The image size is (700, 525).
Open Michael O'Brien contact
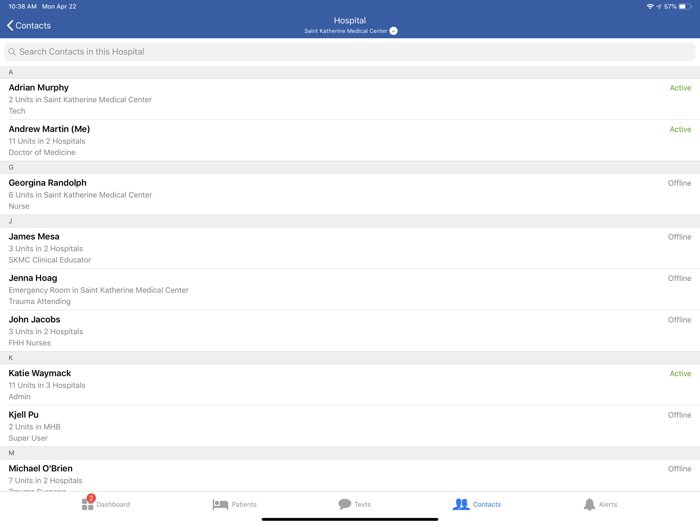pos(350,476)
